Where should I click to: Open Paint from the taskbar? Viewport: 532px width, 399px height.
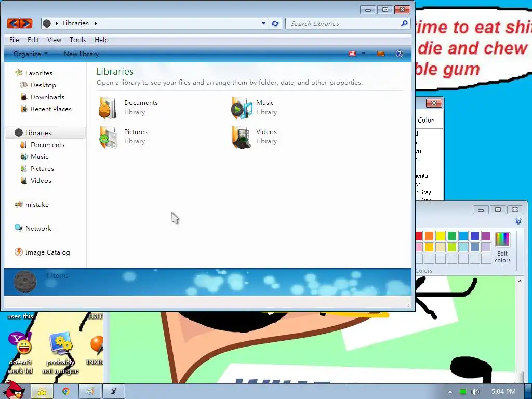coord(89,392)
